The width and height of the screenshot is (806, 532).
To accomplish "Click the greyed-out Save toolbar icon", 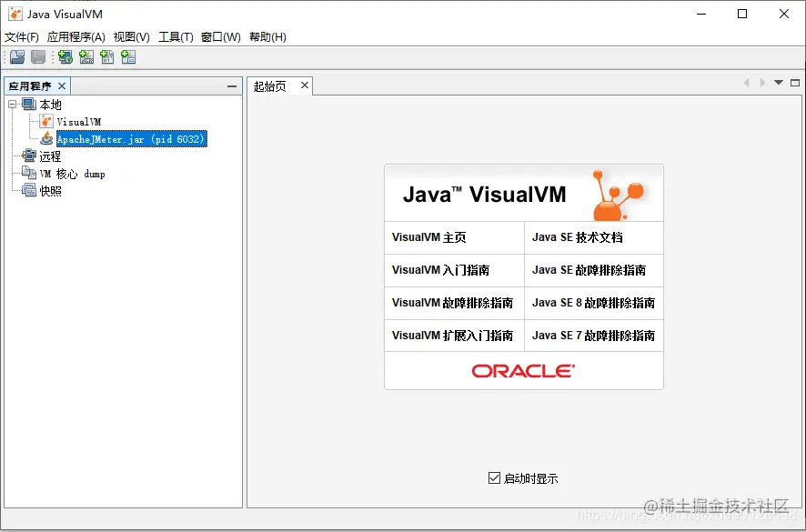I will [x=38, y=57].
